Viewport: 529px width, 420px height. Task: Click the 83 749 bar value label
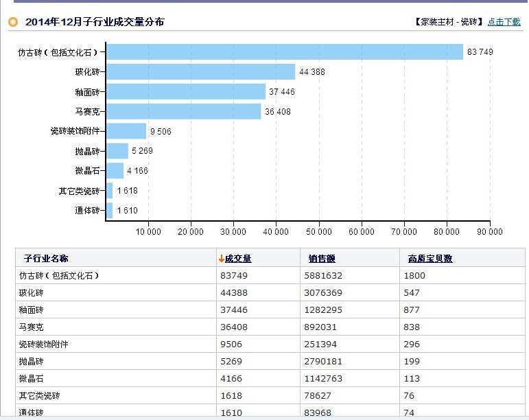coord(480,52)
